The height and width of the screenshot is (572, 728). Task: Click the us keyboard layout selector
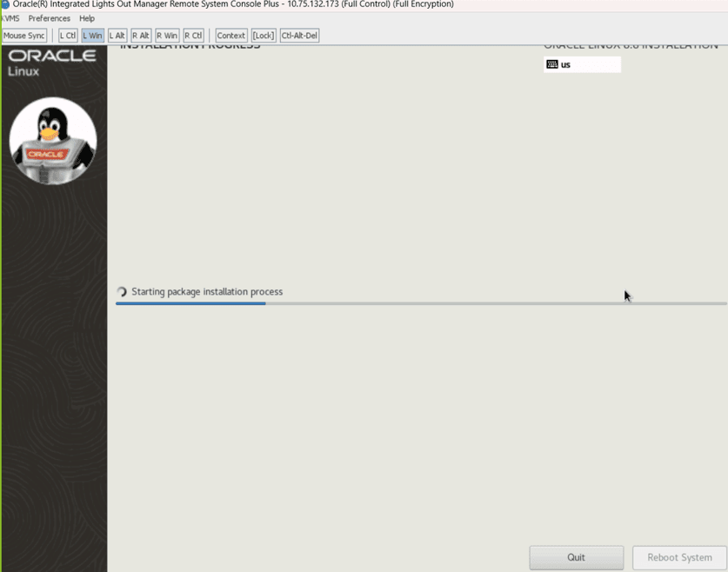tap(580, 63)
